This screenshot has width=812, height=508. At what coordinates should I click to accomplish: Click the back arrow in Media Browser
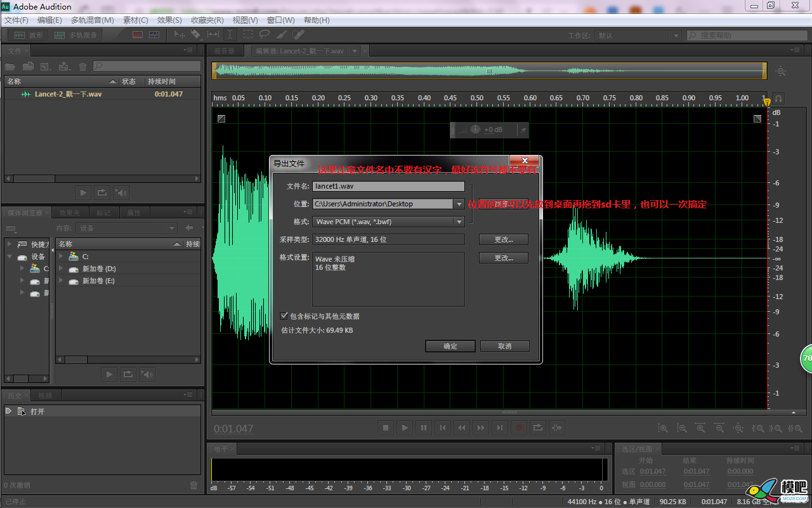click(x=189, y=228)
